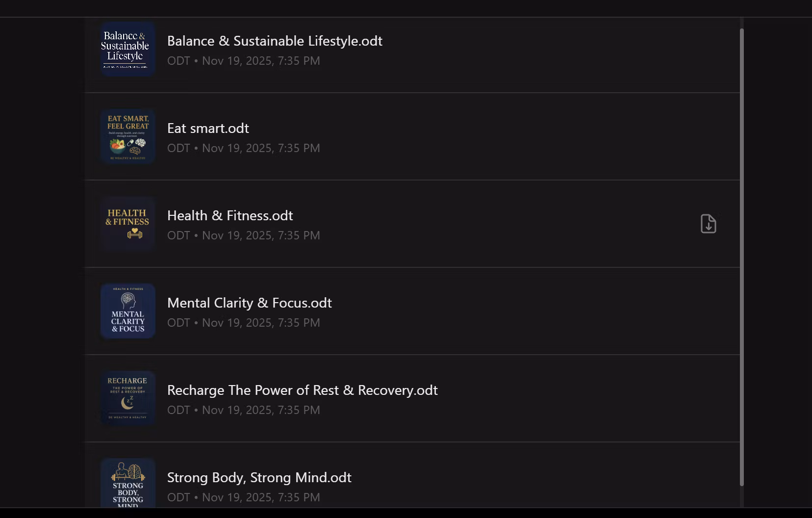Click the Strong Body, Strong Mind.odt title

click(x=259, y=477)
